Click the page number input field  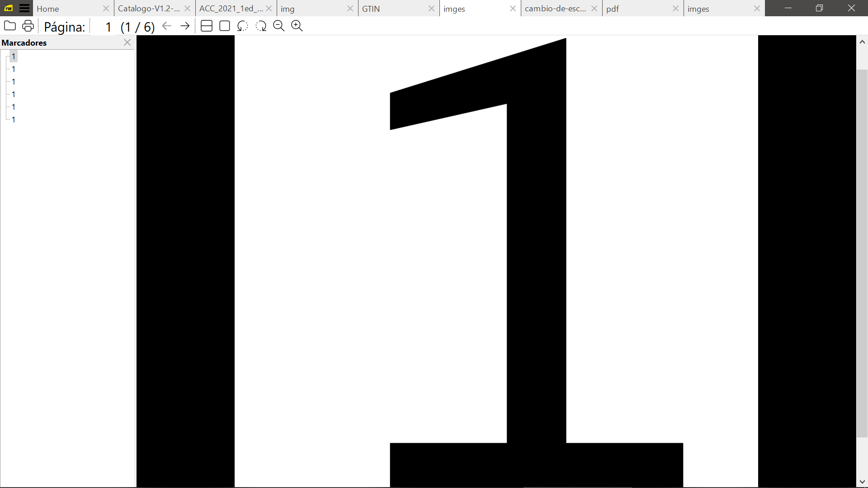[x=103, y=27]
